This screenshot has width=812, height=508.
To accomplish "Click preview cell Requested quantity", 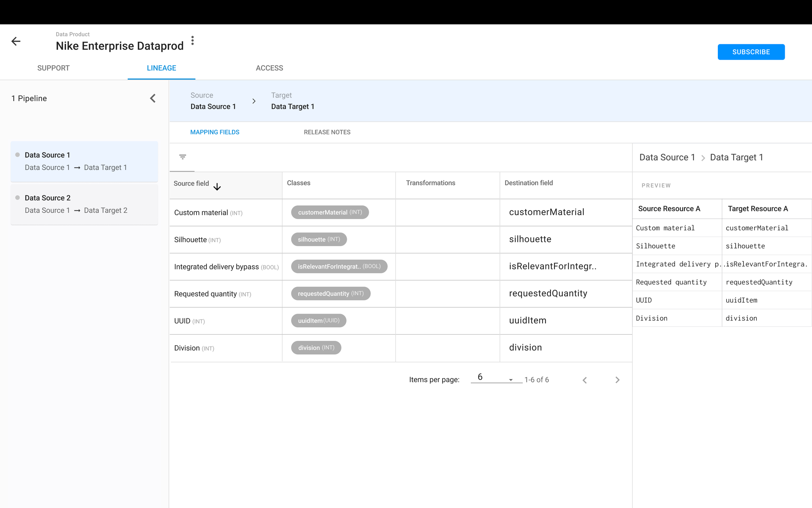I will [x=671, y=282].
